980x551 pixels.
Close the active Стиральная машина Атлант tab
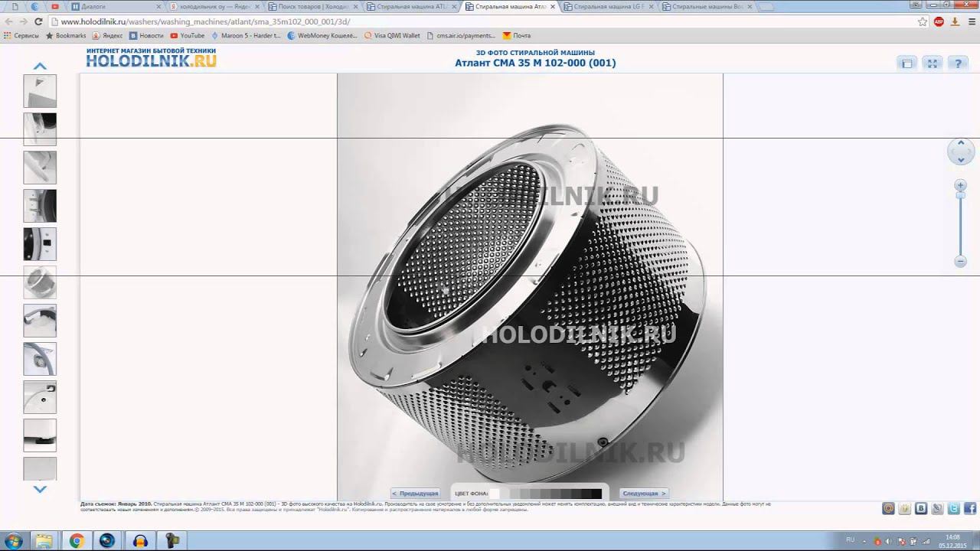click(553, 6)
